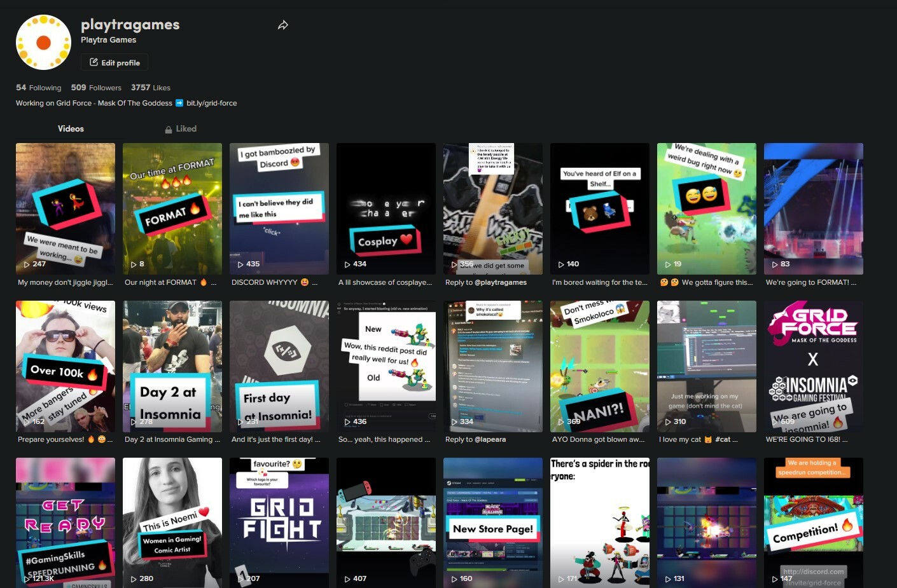
Task: Open the speedrun 'Competition!' video thumbnail
Action: (814, 523)
